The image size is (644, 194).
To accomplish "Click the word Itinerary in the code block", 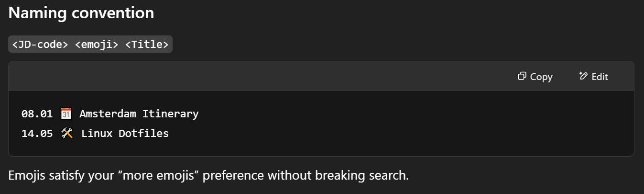I will click(x=171, y=114).
